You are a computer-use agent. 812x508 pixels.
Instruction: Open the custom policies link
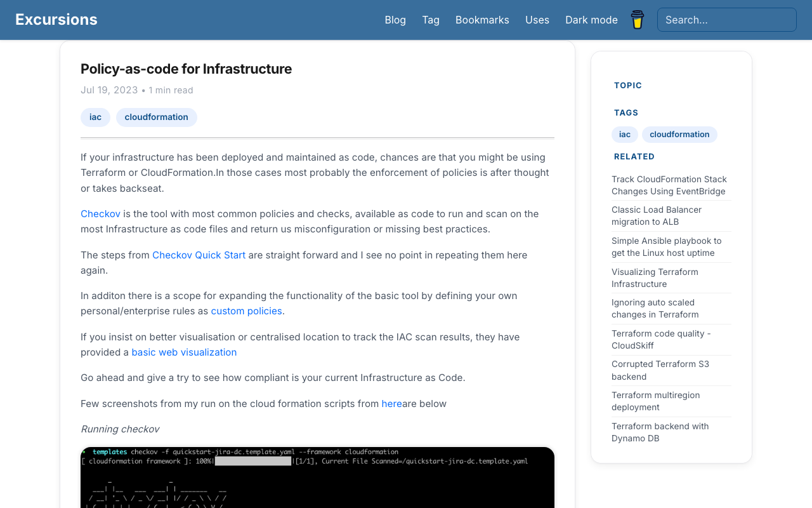tap(246, 311)
